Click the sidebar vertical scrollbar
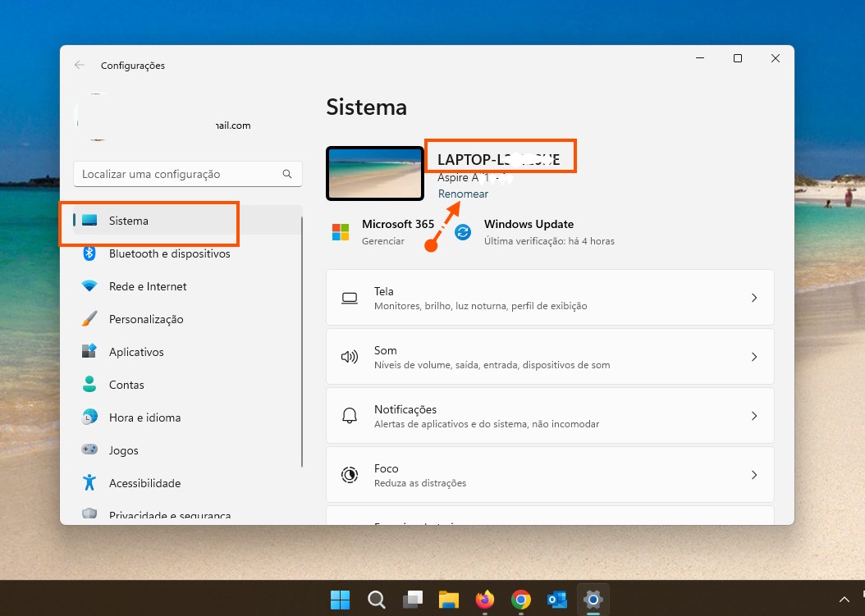 (x=302, y=342)
